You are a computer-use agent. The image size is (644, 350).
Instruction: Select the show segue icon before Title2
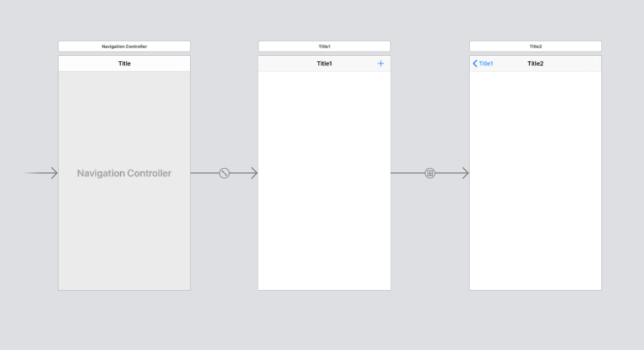(x=430, y=173)
